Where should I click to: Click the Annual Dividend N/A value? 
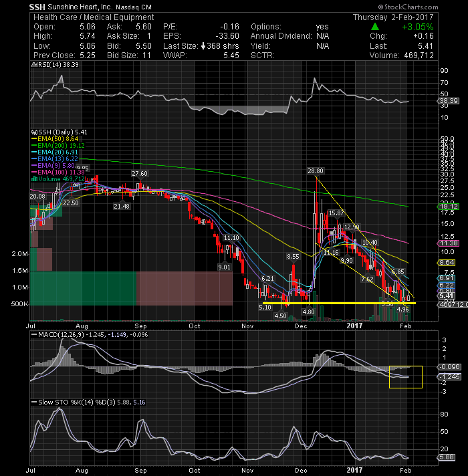click(322, 36)
